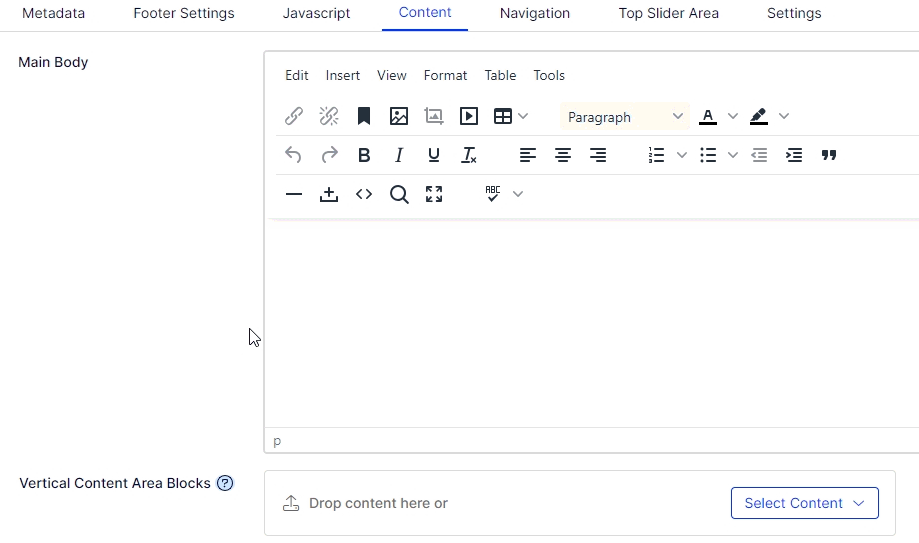Click the insert media play icon
This screenshot has width=919, height=543.
point(469,116)
